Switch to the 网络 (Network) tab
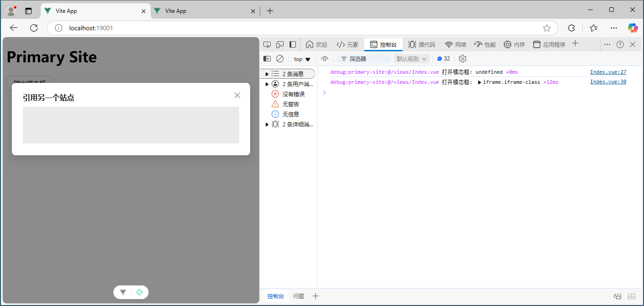The image size is (644, 306). (456, 44)
